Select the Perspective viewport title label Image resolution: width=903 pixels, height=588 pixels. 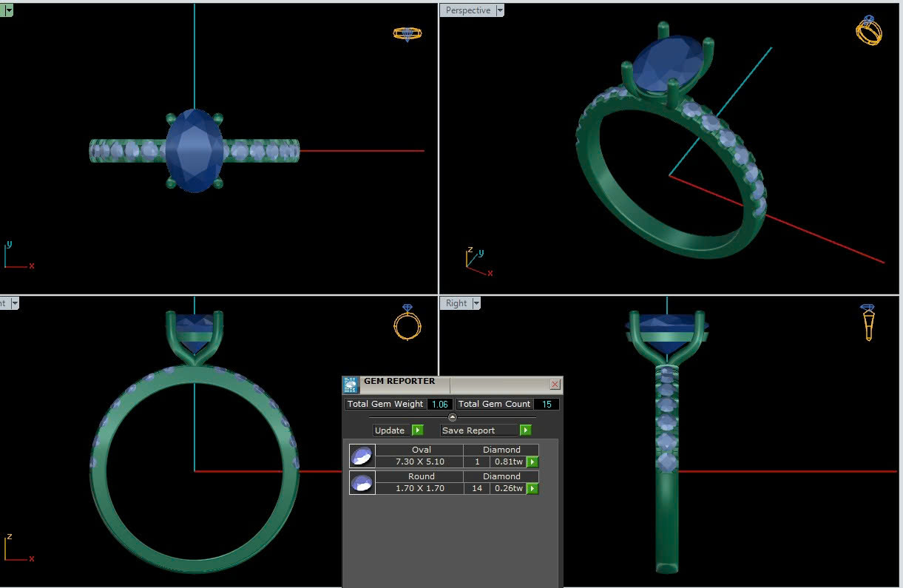467,10
